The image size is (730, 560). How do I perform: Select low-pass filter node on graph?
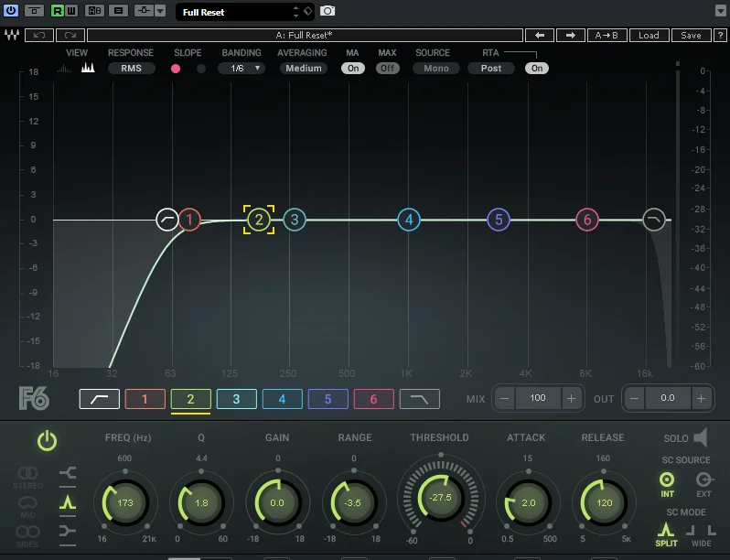(x=654, y=220)
